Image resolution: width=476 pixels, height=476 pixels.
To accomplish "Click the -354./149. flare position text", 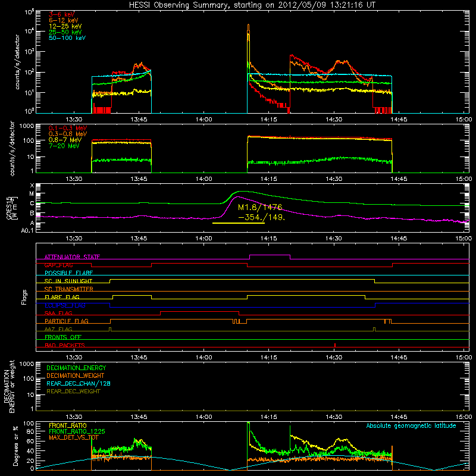I will [262, 217].
